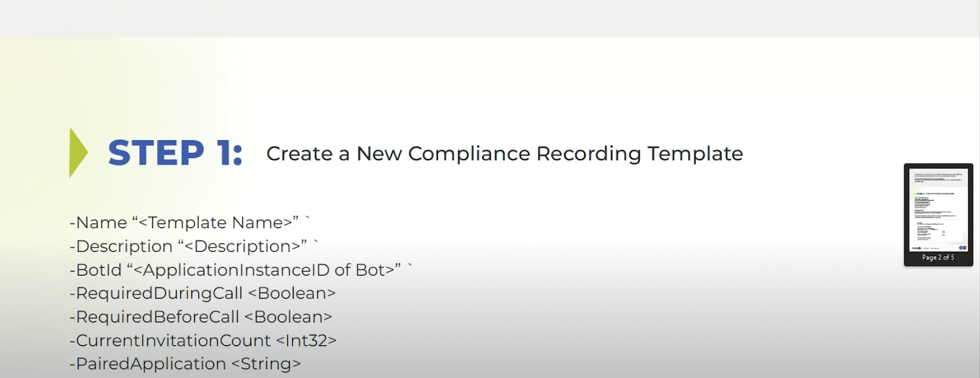Click the '<String>' type placeholder
This screenshot has width=980, height=378.
[x=266, y=364]
